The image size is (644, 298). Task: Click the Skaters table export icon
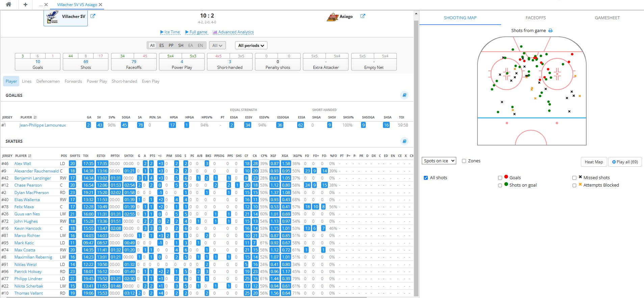point(404,141)
